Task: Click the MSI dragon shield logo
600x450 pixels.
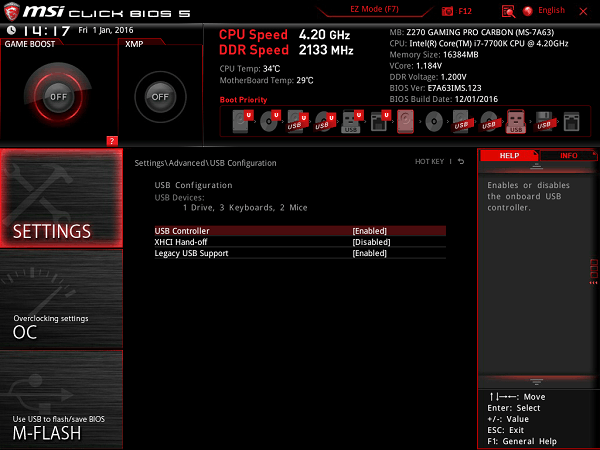Action: pyautogui.click(x=11, y=11)
